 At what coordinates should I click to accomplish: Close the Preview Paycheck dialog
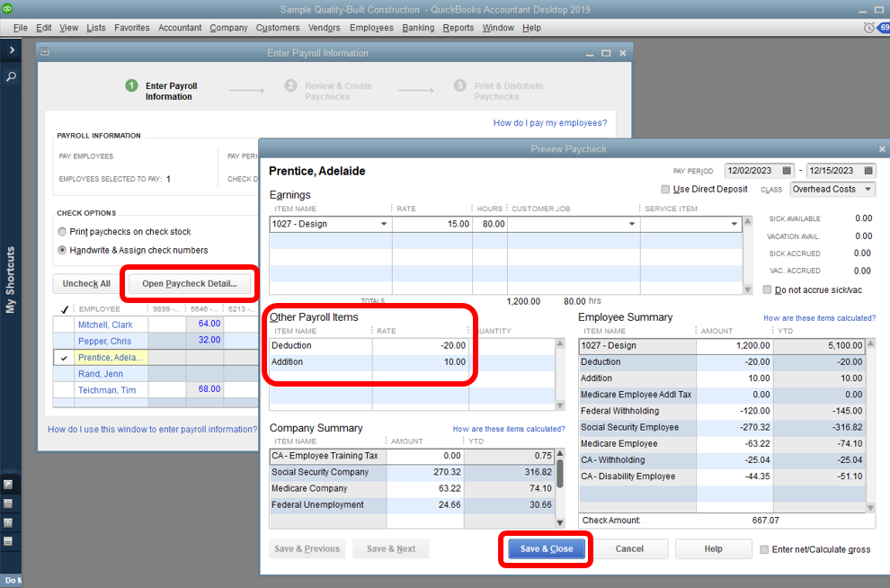[x=882, y=148]
